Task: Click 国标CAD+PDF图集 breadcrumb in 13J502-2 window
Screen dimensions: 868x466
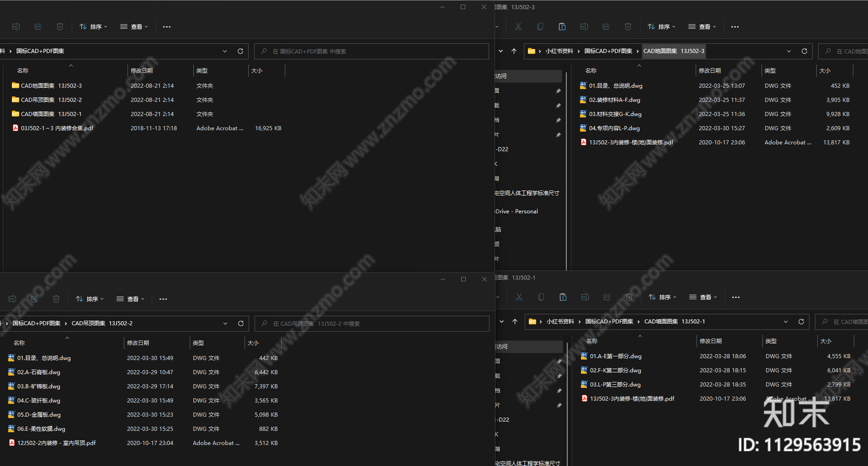Action: coord(36,323)
